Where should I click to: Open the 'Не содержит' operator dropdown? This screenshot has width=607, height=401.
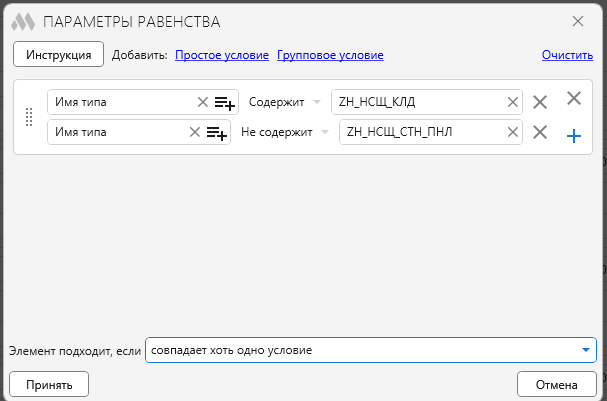click(285, 132)
